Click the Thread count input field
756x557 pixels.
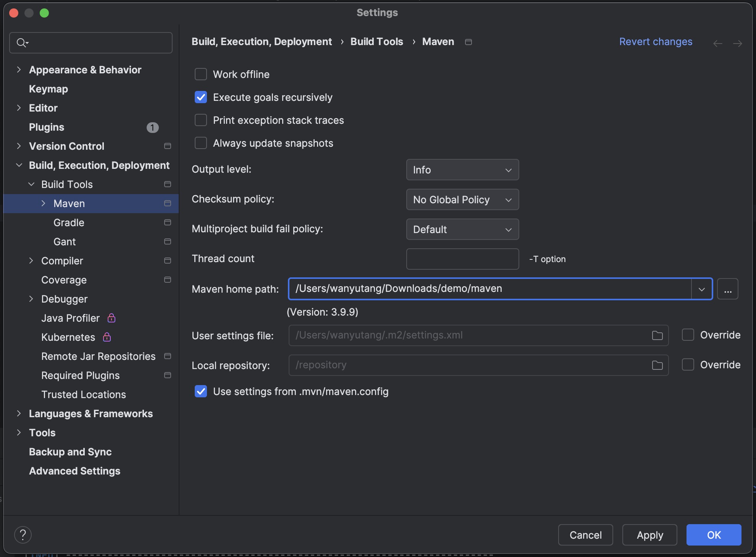(462, 259)
